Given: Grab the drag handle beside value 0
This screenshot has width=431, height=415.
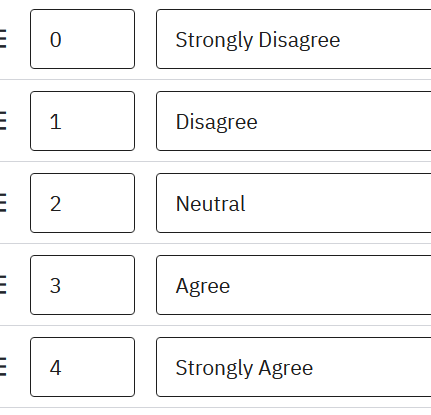Looking at the screenshot, I should 3,39.
